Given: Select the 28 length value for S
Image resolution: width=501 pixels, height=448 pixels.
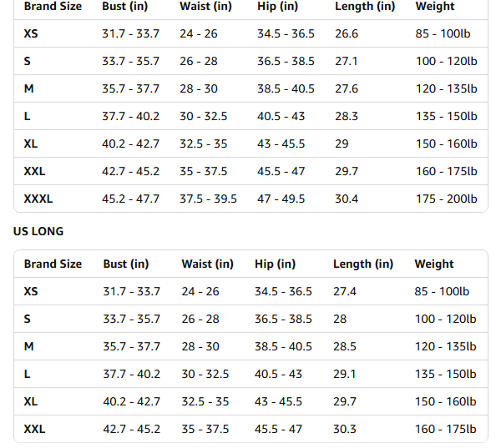Looking at the screenshot, I should point(340,319).
